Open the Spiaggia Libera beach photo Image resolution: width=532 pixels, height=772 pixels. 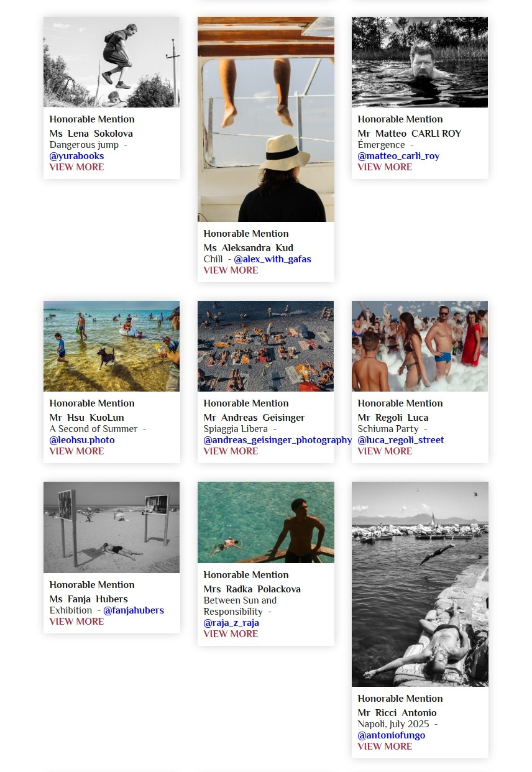(266, 346)
